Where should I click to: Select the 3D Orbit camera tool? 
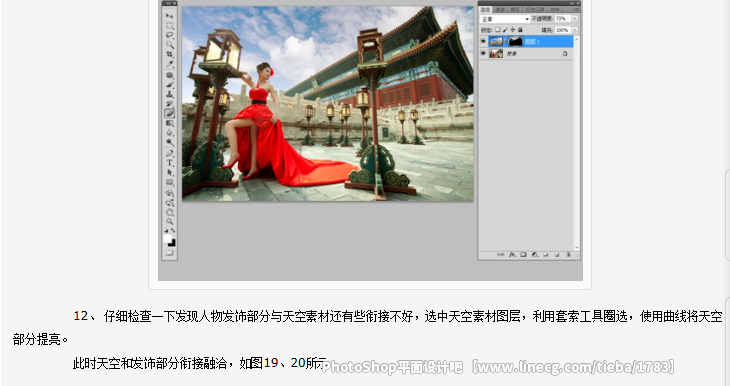(x=169, y=202)
